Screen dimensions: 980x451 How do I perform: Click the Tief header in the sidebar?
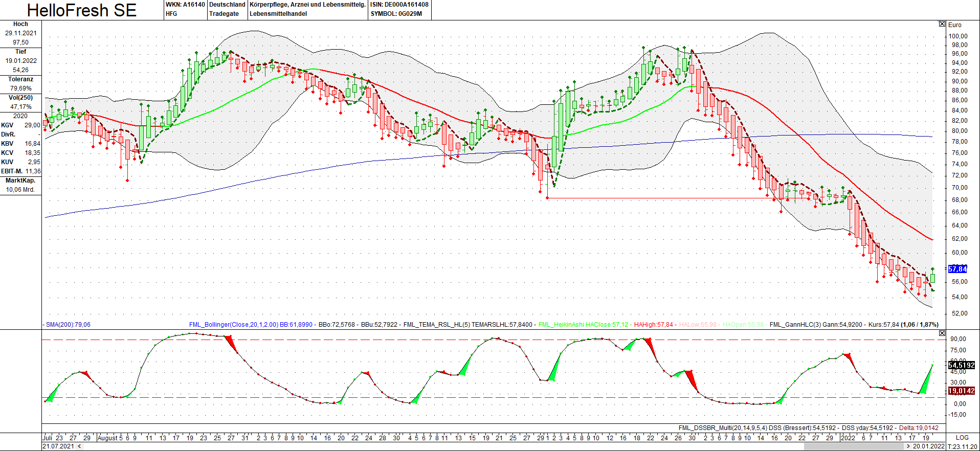coord(20,52)
